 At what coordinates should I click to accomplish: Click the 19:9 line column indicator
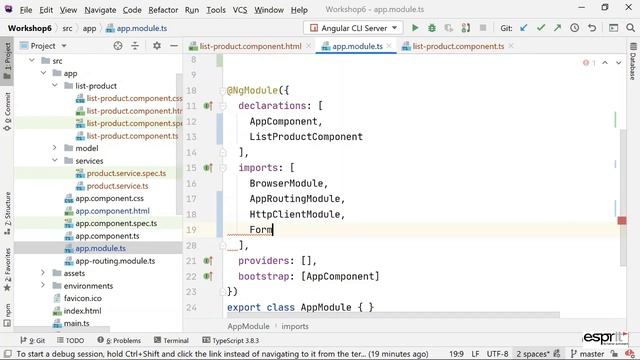pos(456,354)
